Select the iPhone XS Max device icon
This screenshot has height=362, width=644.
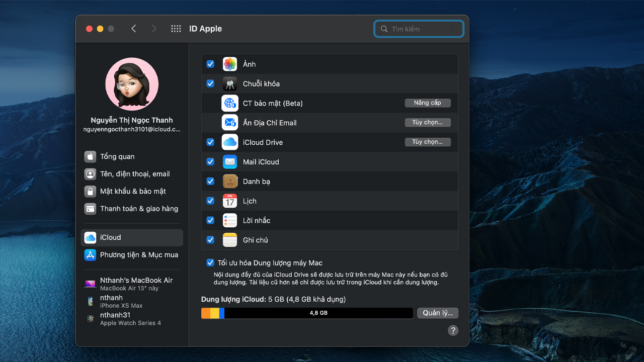90,301
